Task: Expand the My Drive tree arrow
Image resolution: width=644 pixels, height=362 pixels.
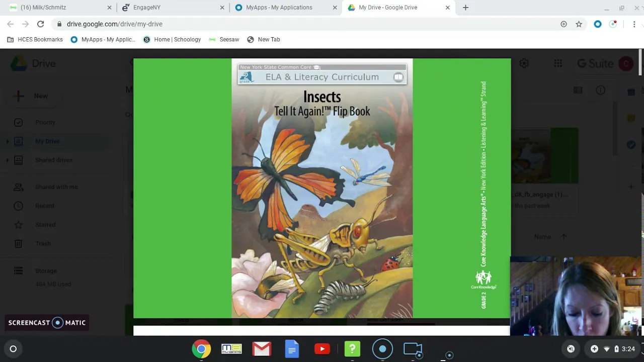Action: coord(7,141)
